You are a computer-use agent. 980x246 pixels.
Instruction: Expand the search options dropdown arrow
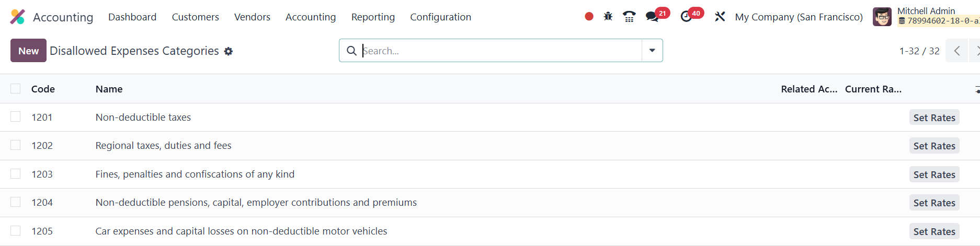click(652, 51)
